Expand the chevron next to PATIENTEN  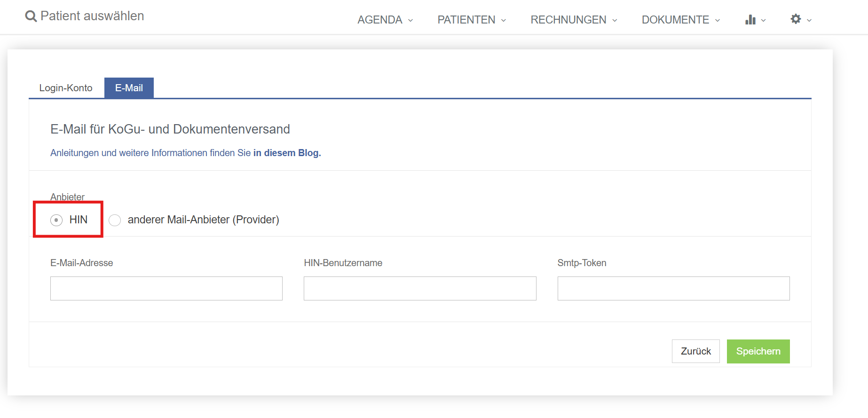coord(504,20)
